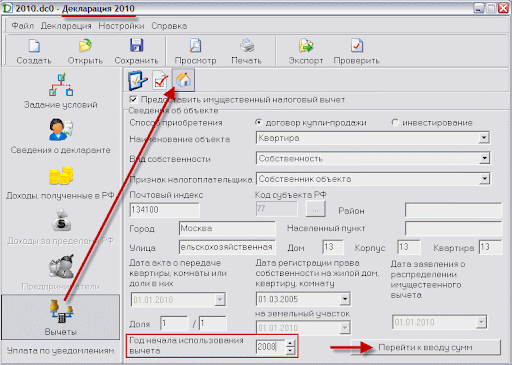512x365 pixels.
Task: Expand the Вид собственности dropdown
Action: point(484,158)
